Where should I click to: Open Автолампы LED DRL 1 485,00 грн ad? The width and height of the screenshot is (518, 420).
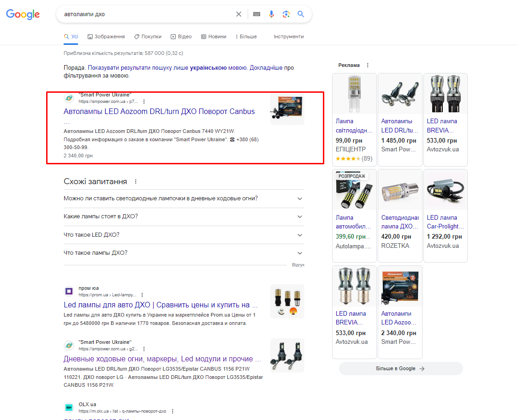[400, 120]
